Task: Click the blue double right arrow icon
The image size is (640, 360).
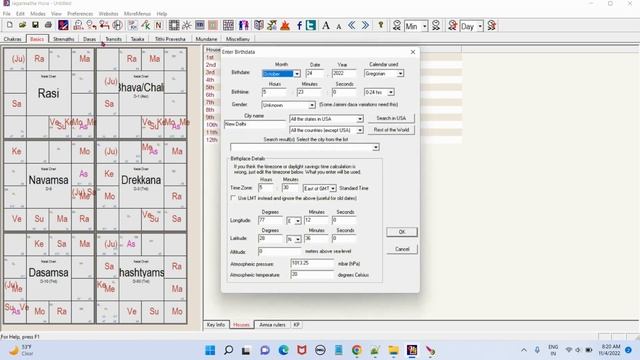Action: [x=365, y=25]
